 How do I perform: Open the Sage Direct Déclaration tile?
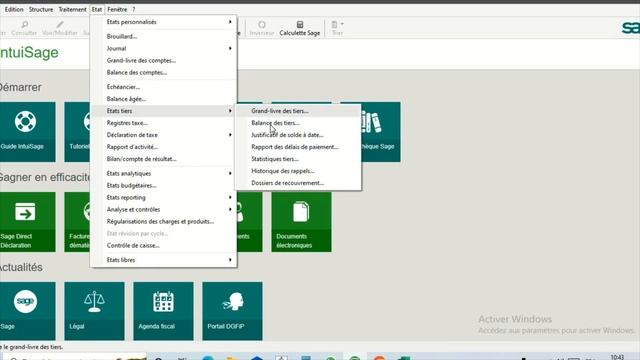[27, 222]
